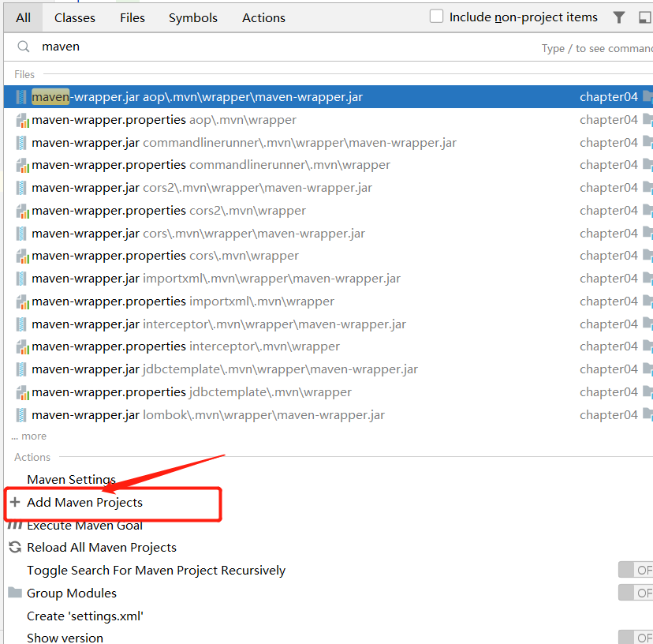
Task: Run Add Maven Projects action
Action: (84, 502)
